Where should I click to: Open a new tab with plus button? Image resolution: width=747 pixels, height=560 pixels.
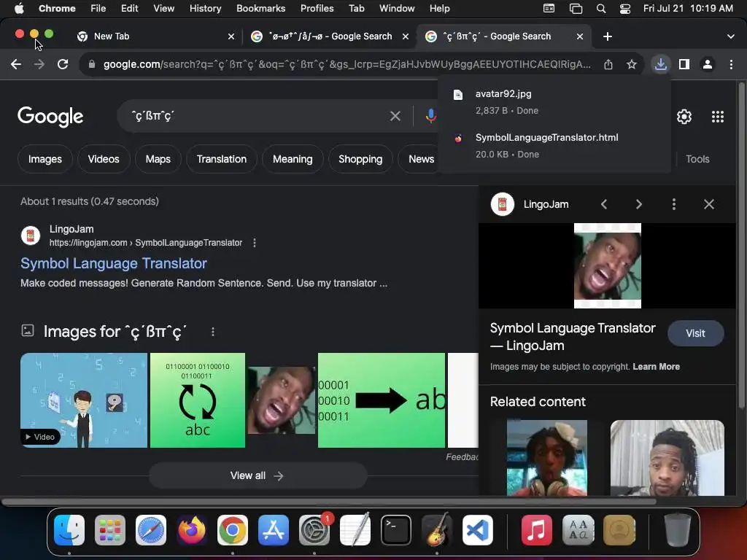point(608,36)
